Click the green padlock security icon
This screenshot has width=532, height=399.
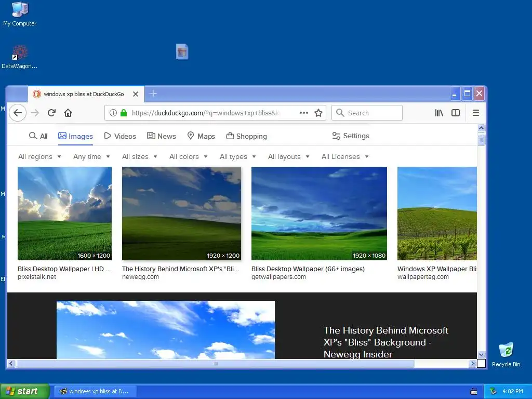124,113
